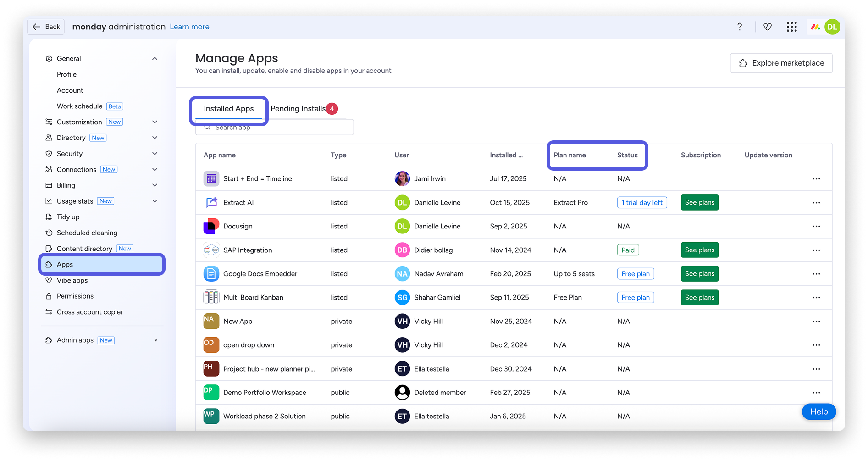The height and width of the screenshot is (461, 868).
Task: Open more options for Google Docs Embedder
Action: pos(816,274)
